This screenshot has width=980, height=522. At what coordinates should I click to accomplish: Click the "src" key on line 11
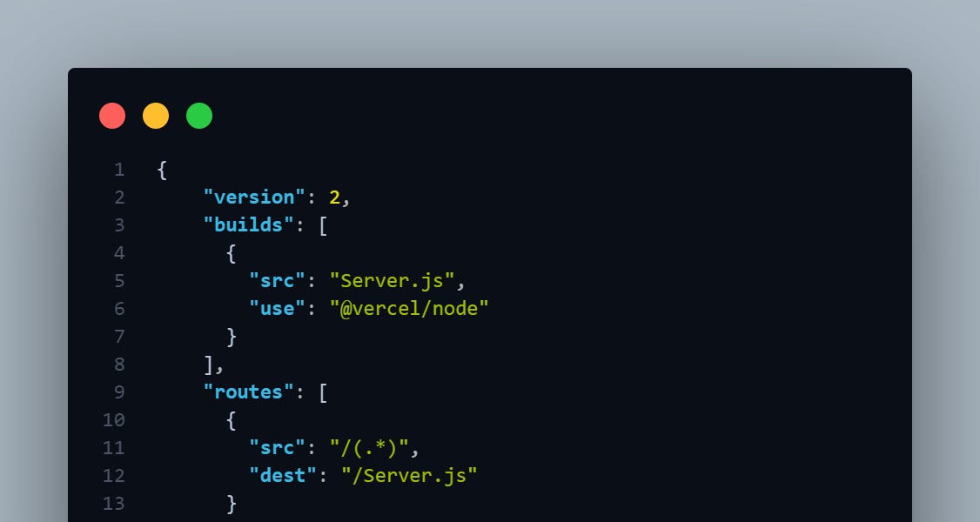277,448
